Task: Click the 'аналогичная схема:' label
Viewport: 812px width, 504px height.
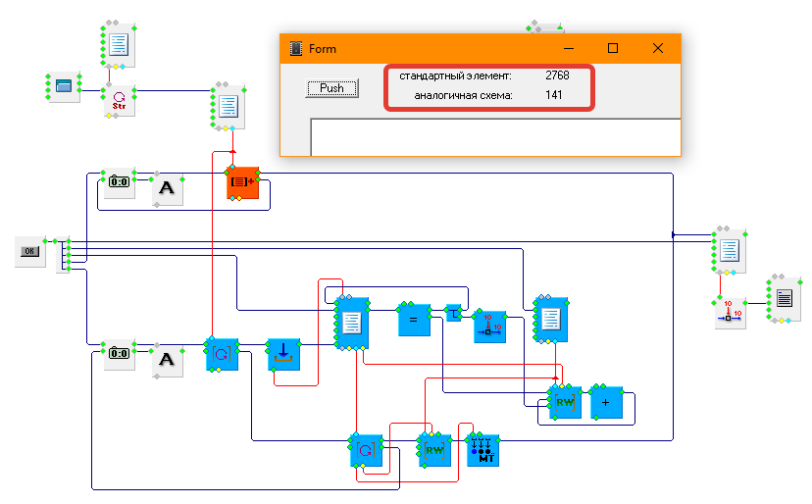Action: 463,95
